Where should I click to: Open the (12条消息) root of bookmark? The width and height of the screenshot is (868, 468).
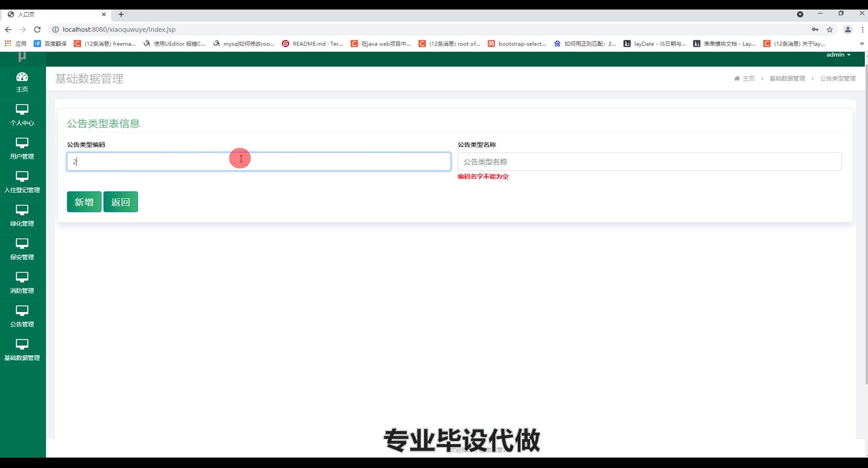click(449, 44)
